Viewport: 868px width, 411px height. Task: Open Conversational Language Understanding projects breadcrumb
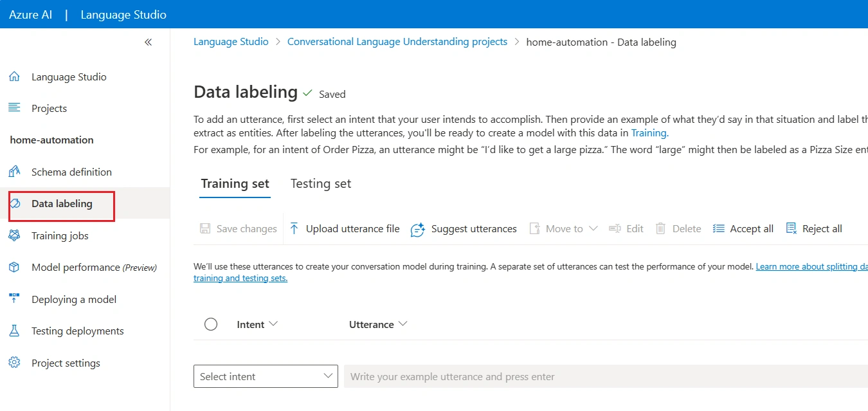[x=397, y=42]
